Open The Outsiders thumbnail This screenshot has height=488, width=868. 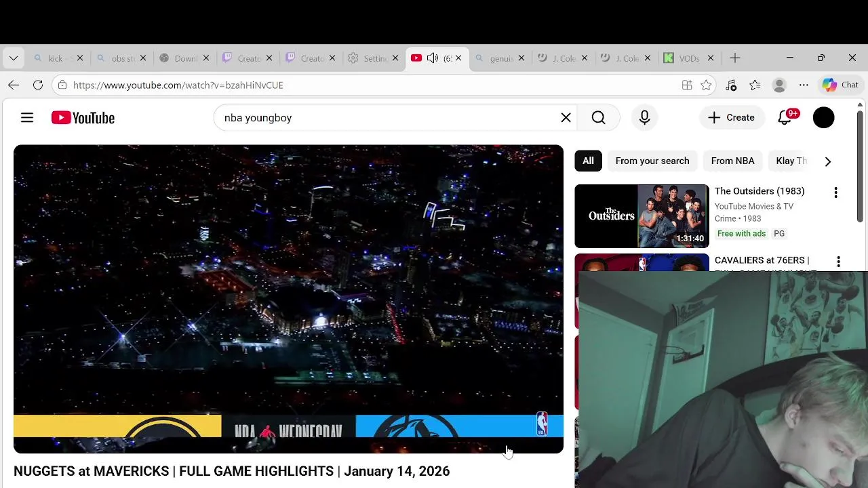[642, 216]
